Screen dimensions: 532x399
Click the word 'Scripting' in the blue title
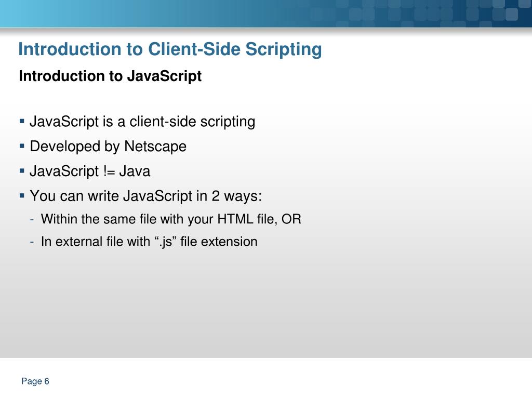click(284, 49)
